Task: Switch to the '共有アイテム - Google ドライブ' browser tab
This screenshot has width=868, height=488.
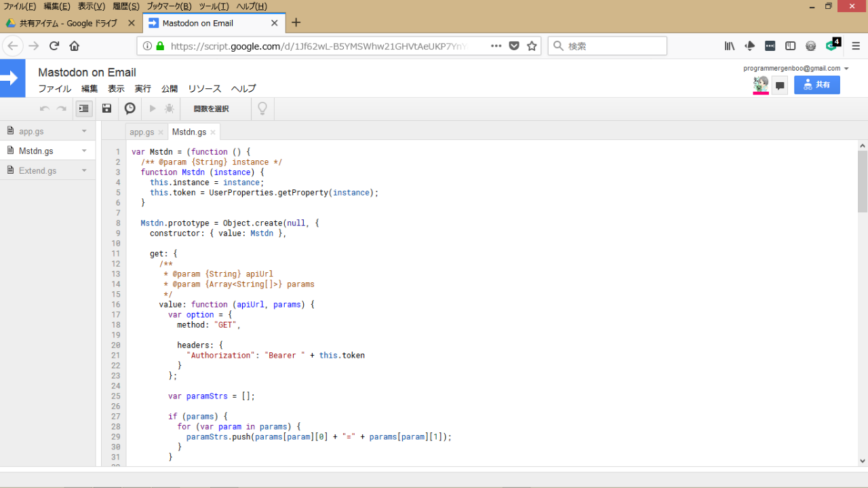Action: 68,23
